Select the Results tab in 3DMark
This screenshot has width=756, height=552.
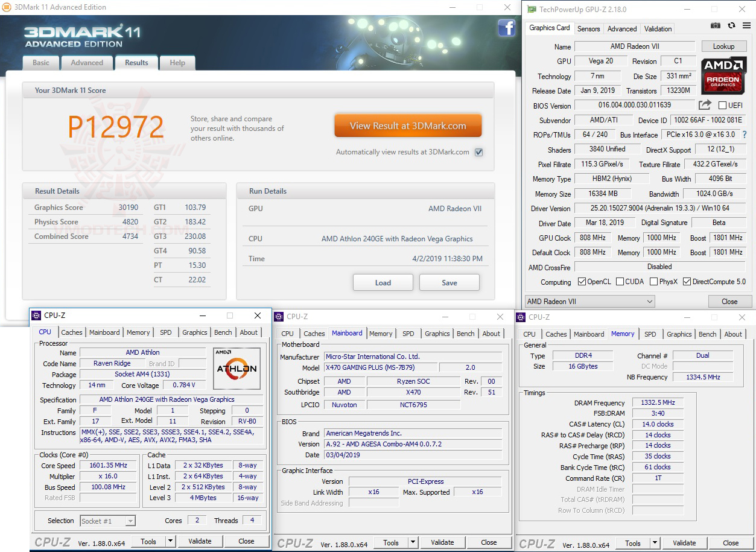pos(136,62)
